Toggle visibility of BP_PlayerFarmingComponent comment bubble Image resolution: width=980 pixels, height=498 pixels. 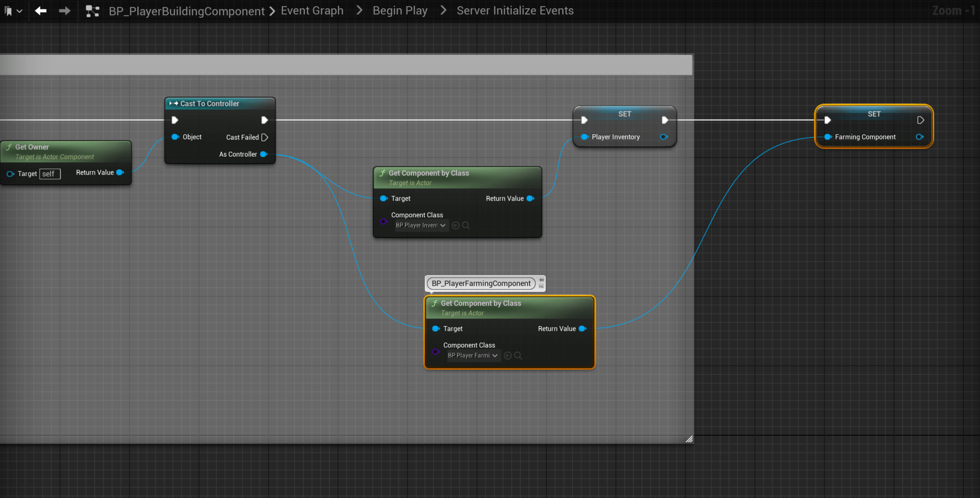tap(541, 286)
